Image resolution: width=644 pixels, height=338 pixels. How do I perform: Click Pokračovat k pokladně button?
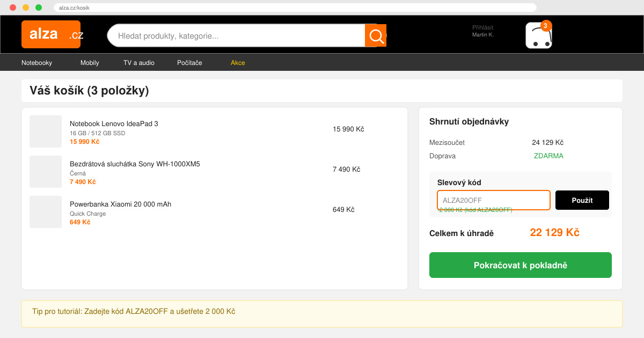tap(521, 265)
